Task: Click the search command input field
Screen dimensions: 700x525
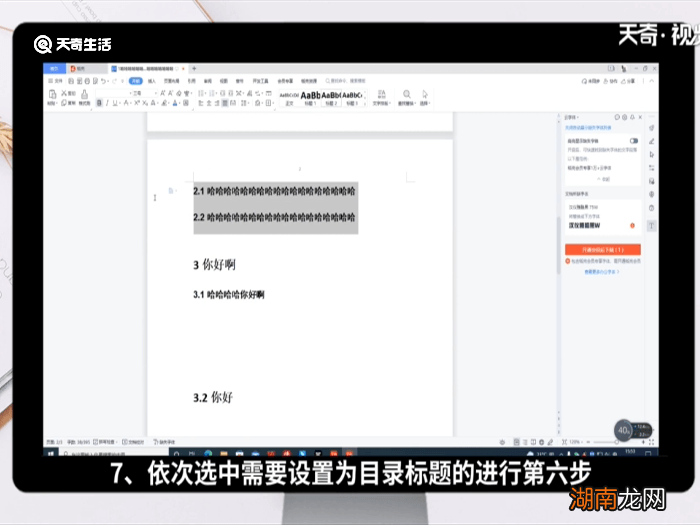Action: pyautogui.click(x=346, y=81)
